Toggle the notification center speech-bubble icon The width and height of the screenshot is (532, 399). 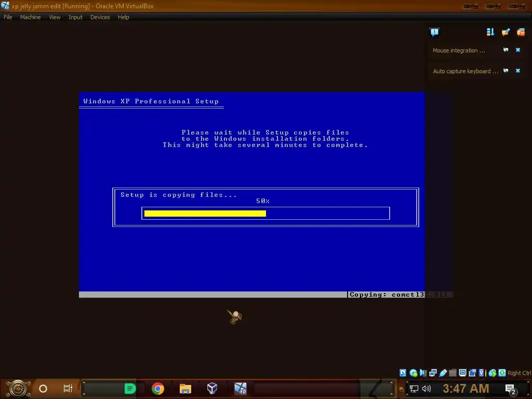434,32
